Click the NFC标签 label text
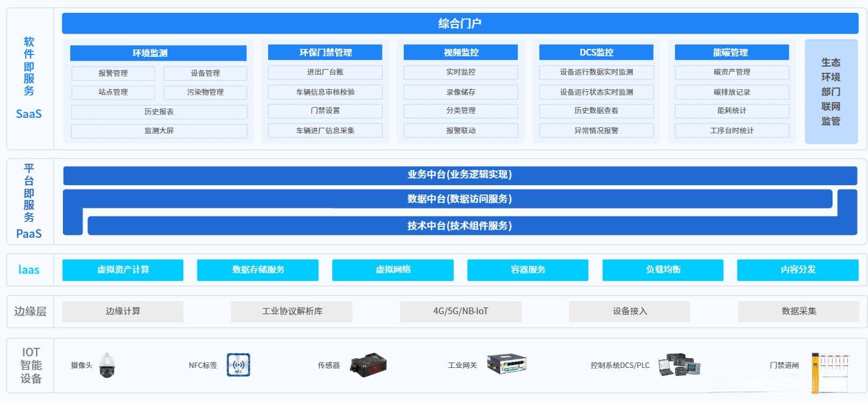 click(x=203, y=365)
